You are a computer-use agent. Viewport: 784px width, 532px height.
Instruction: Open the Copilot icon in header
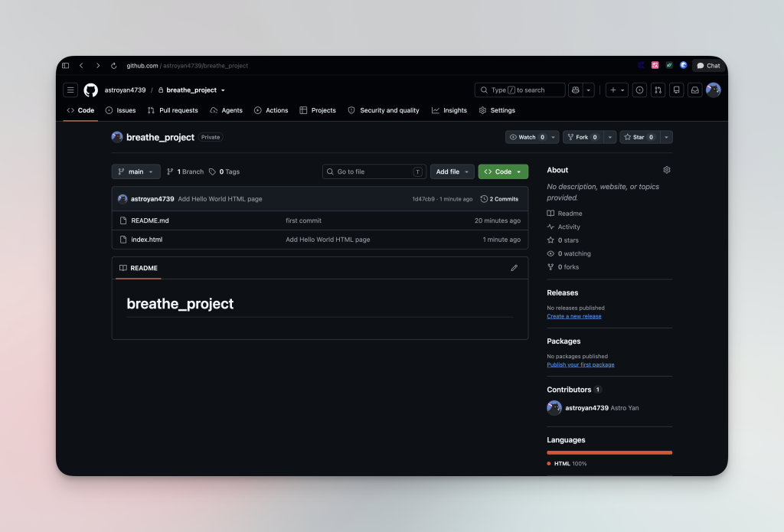point(576,90)
